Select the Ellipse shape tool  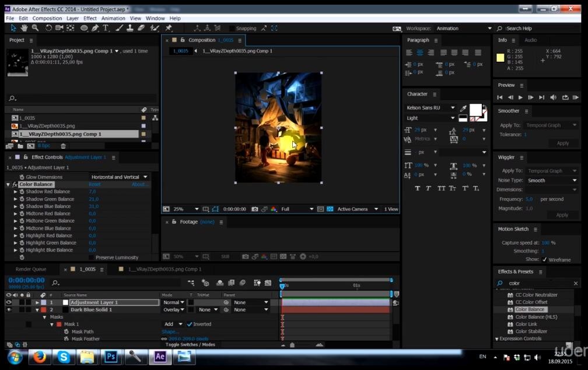(x=84, y=28)
